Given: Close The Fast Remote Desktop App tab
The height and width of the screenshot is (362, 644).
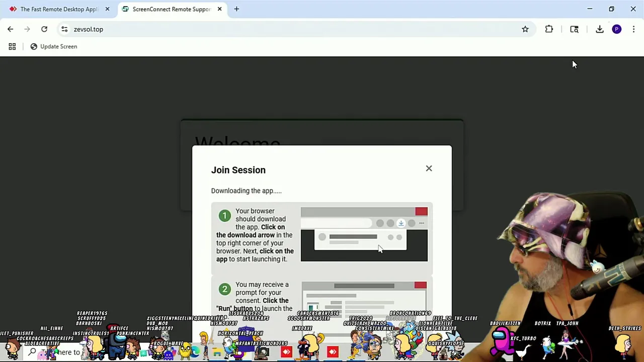Looking at the screenshot, I should coord(107,9).
